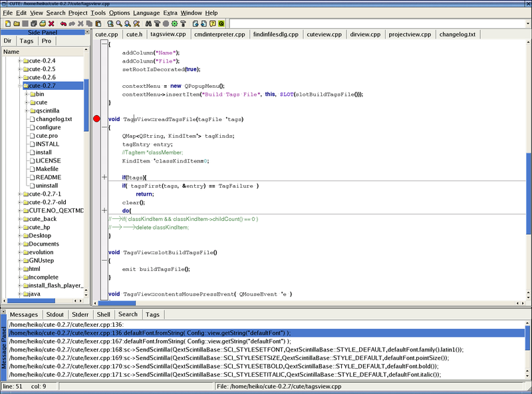Click the plain magnifying glass toolbar icon
Image resolution: width=532 pixels, height=394 pixels.
tap(119, 24)
